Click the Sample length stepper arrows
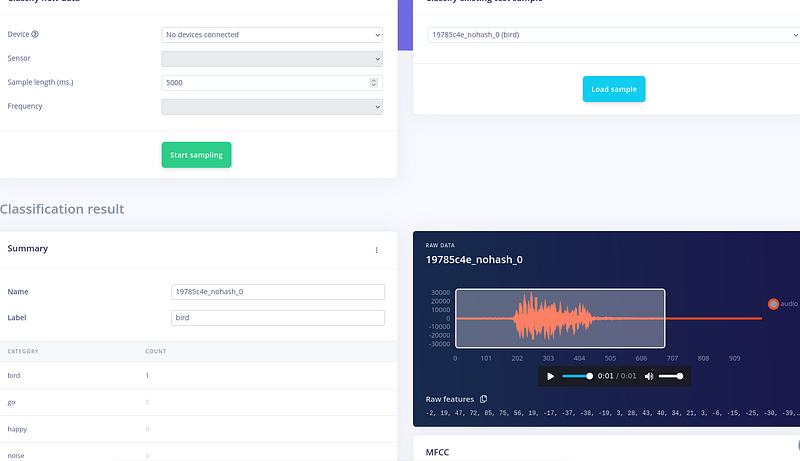This screenshot has width=800, height=461. tap(373, 83)
